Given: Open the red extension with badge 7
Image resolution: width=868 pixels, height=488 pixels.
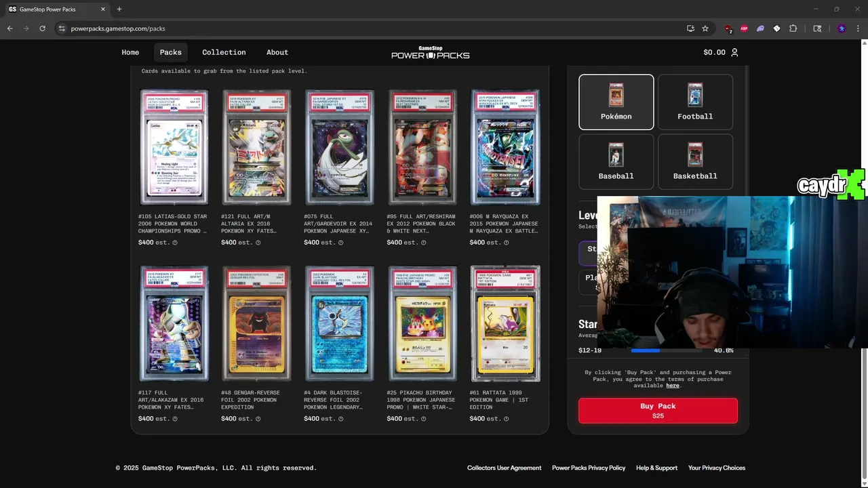Looking at the screenshot, I should (728, 28).
